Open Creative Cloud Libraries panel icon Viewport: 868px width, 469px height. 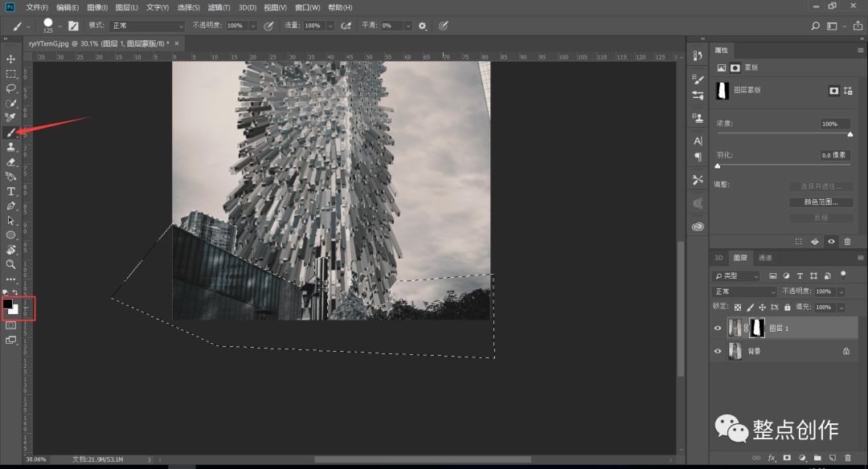(x=698, y=226)
